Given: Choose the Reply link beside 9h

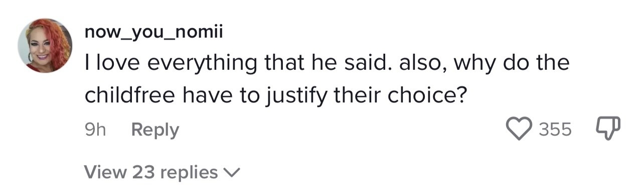Looking at the screenshot, I should coord(155,130).
